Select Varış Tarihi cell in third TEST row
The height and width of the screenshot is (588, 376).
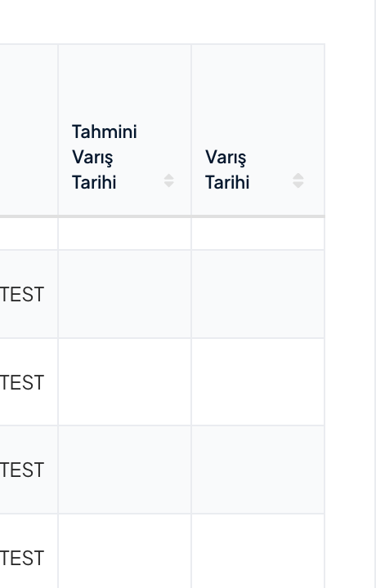click(x=258, y=470)
